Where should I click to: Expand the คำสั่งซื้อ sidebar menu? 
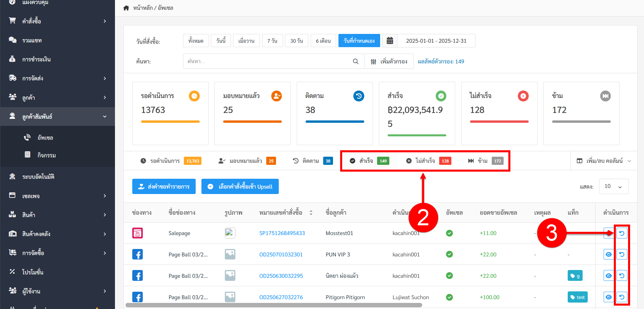pos(58,21)
